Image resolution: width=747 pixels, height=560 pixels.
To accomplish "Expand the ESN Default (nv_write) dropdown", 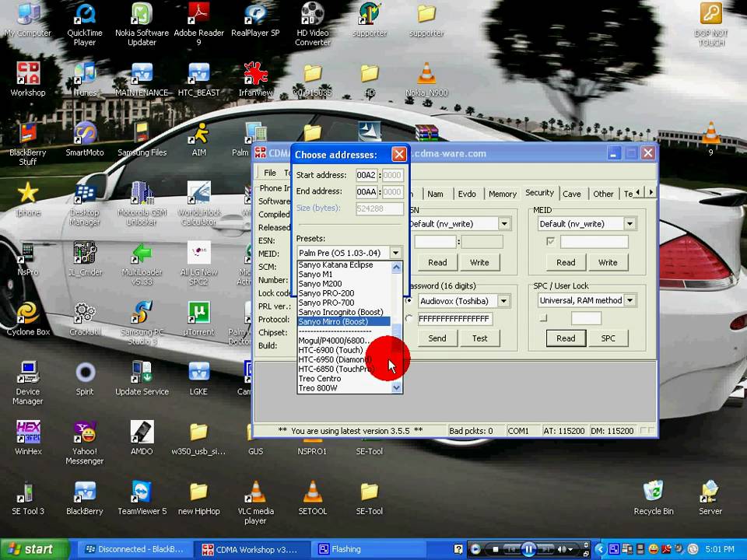I will pyautogui.click(x=504, y=224).
